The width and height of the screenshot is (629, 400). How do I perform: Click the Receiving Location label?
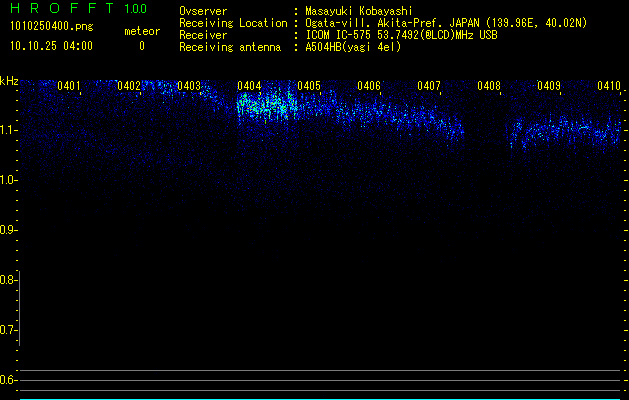(x=233, y=23)
